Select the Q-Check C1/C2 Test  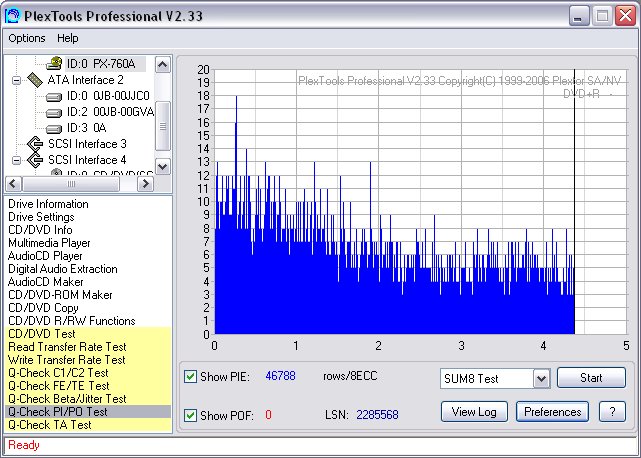pos(88,373)
